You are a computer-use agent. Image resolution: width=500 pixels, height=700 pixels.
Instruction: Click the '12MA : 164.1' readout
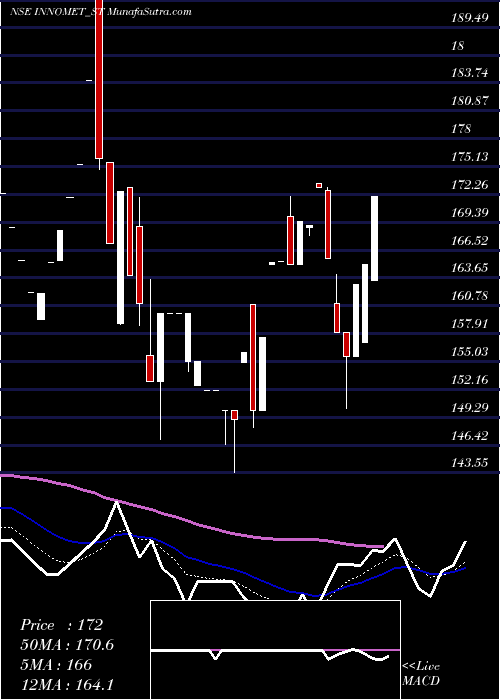click(x=66, y=684)
